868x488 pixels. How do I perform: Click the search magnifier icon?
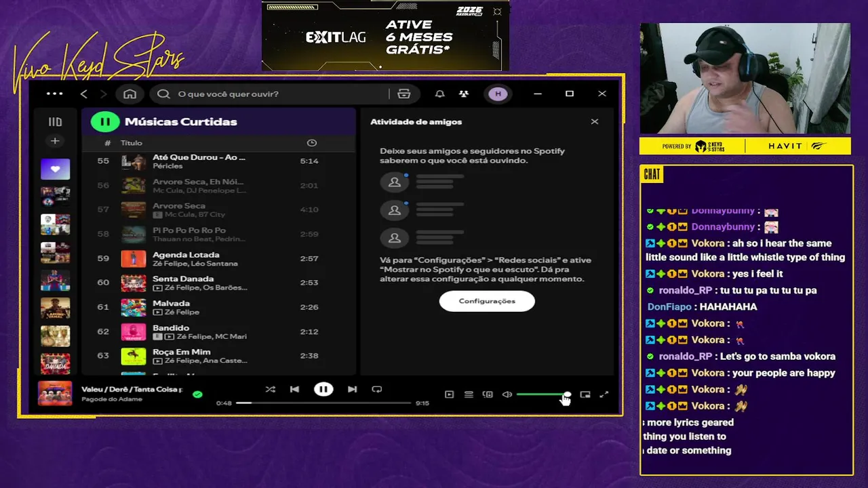pos(163,94)
